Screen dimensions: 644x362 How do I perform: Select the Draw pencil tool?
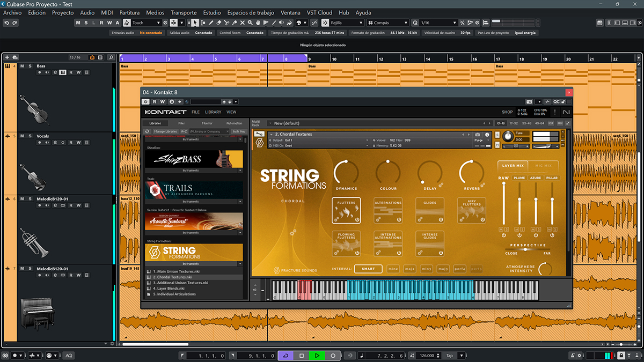click(x=211, y=23)
